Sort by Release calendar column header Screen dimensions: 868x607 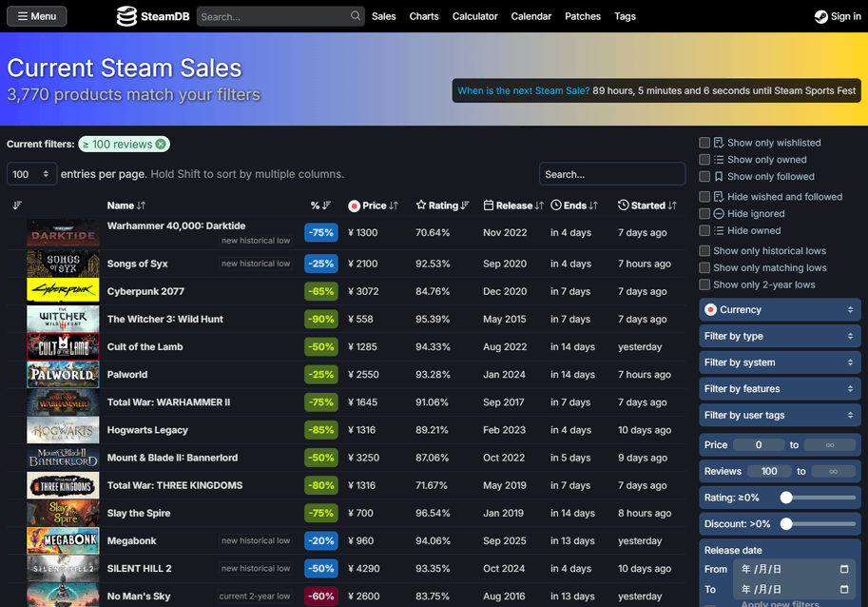click(x=513, y=206)
